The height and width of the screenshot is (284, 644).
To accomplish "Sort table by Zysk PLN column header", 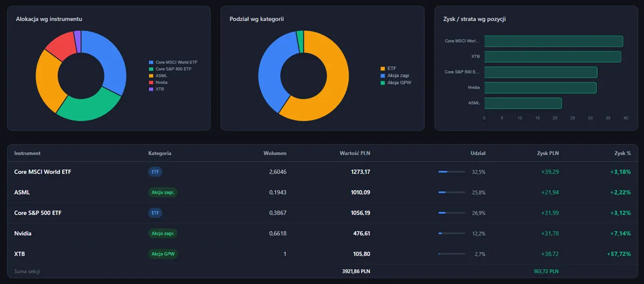I will coord(548,153).
